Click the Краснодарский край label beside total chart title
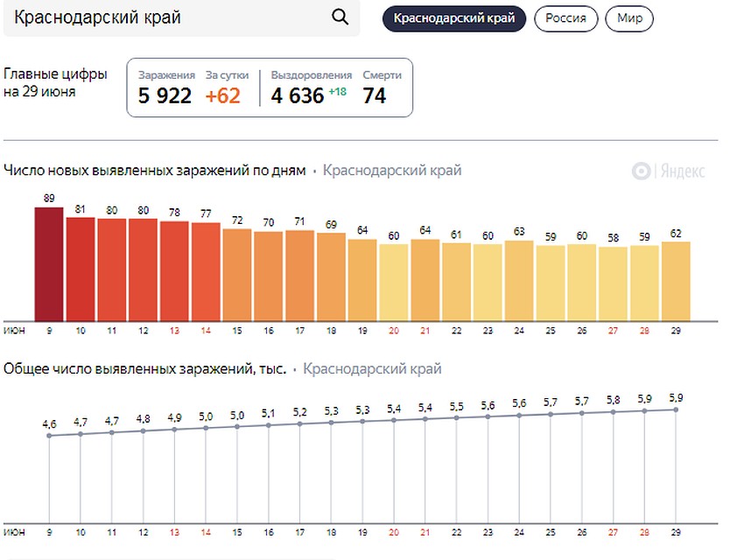This screenshot has width=737, height=560. pyautogui.click(x=372, y=368)
